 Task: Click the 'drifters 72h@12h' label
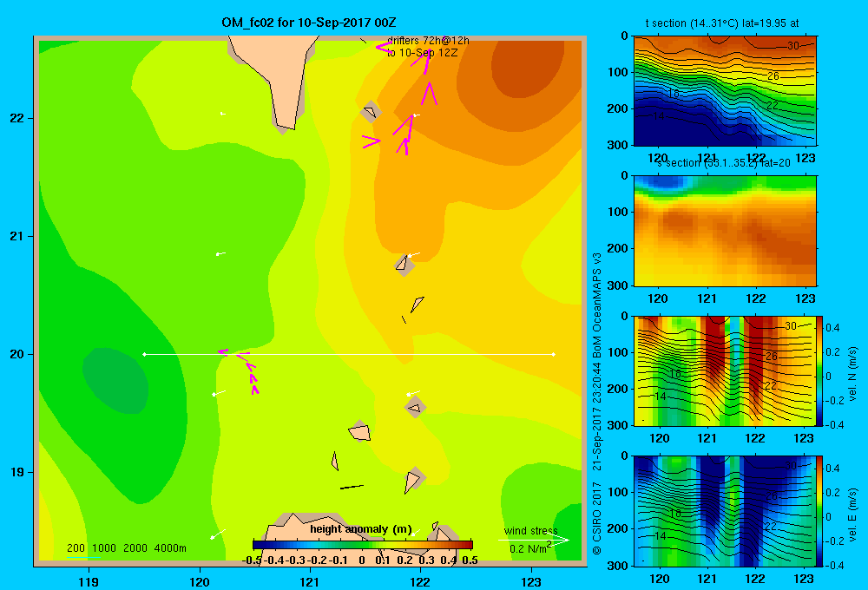(x=428, y=41)
